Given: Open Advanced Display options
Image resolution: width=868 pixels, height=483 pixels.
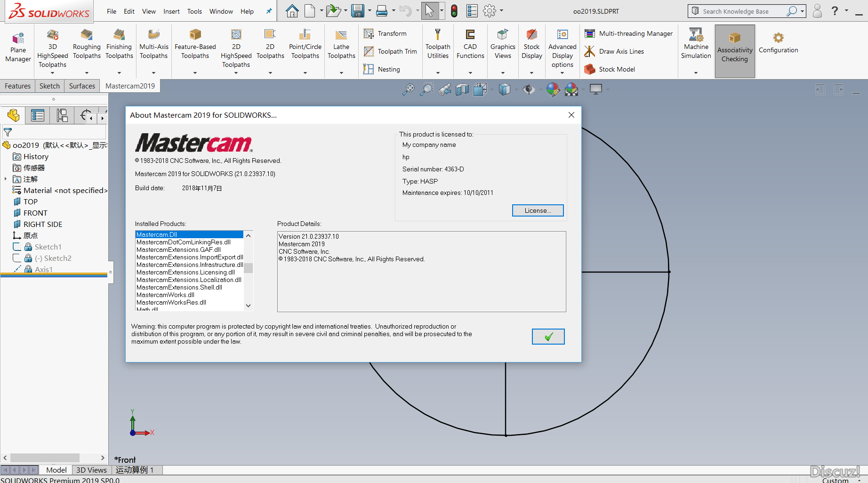Looking at the screenshot, I should [x=562, y=48].
